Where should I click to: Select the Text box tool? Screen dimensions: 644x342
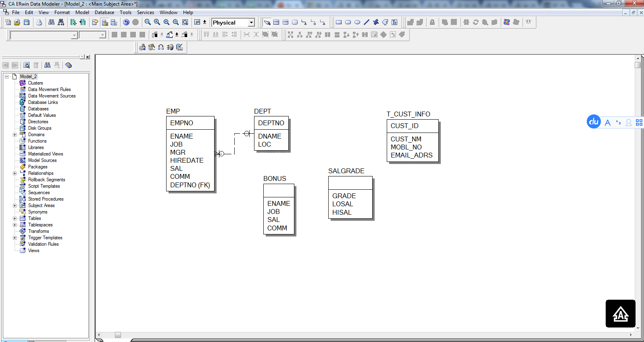(x=394, y=22)
